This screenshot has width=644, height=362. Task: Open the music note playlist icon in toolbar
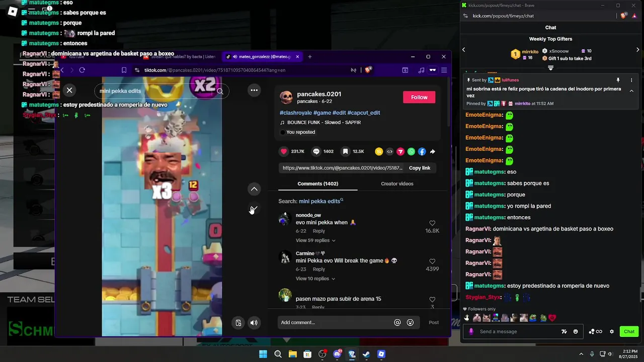421,70
